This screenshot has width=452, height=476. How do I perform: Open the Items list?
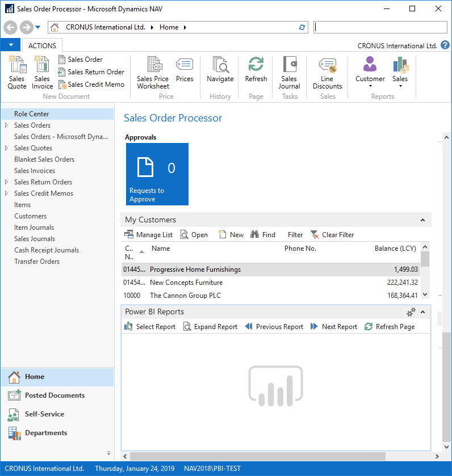(23, 205)
